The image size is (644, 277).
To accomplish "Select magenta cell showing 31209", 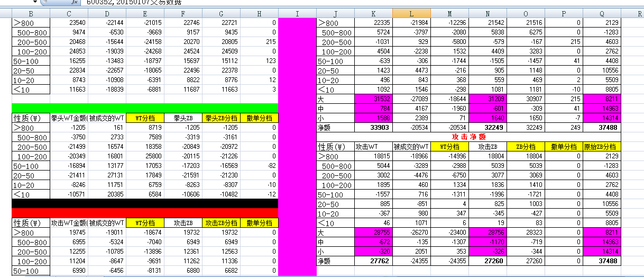I will click(487, 99).
